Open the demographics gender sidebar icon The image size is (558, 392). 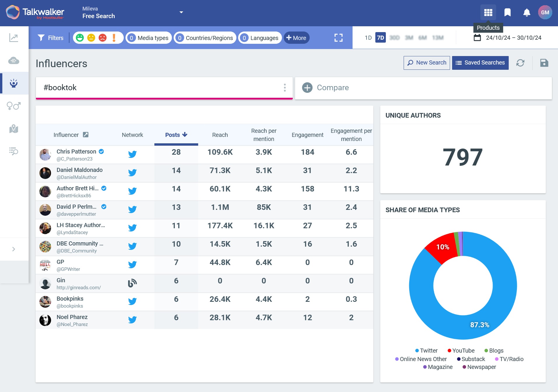[14, 106]
